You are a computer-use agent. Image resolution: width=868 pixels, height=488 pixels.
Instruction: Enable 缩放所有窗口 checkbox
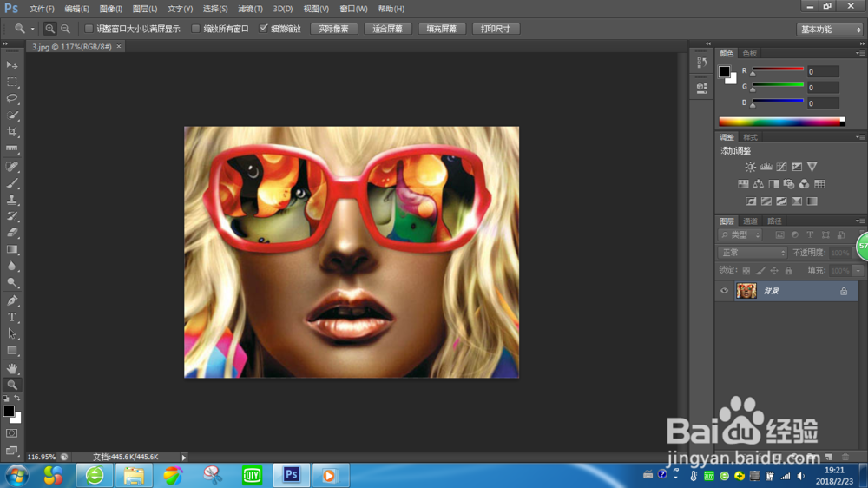pos(195,29)
